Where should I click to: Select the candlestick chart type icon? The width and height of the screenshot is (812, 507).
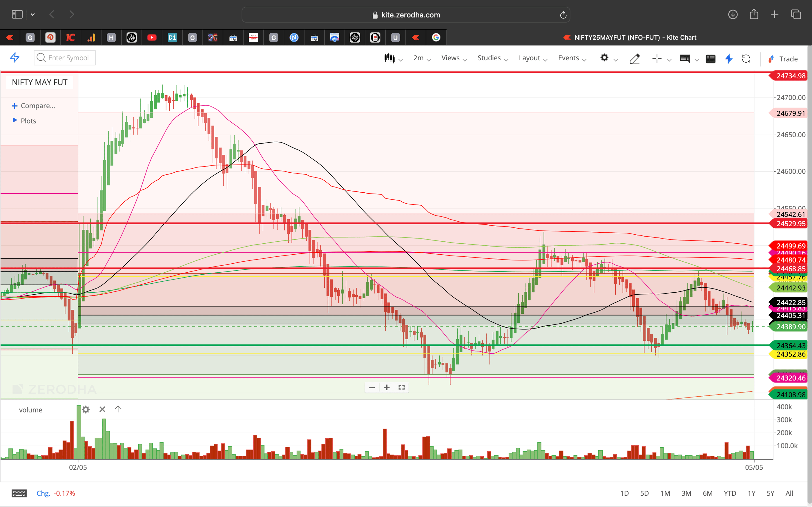click(390, 58)
